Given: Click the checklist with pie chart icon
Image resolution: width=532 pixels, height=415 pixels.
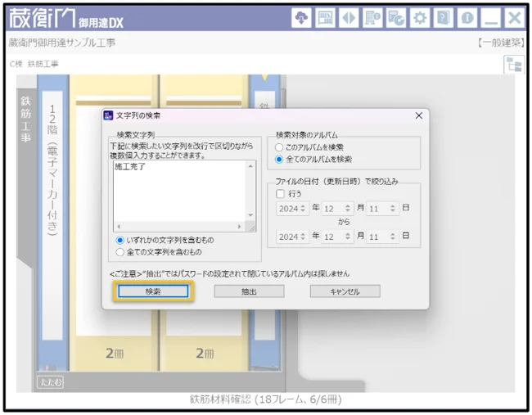Looking at the screenshot, I should pos(395,18).
